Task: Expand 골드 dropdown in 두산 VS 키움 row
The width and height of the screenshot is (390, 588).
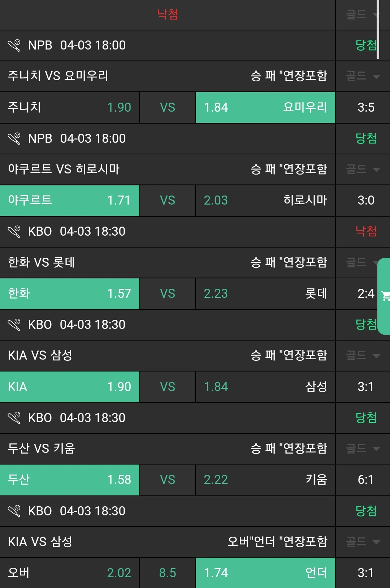Action: pos(363,449)
